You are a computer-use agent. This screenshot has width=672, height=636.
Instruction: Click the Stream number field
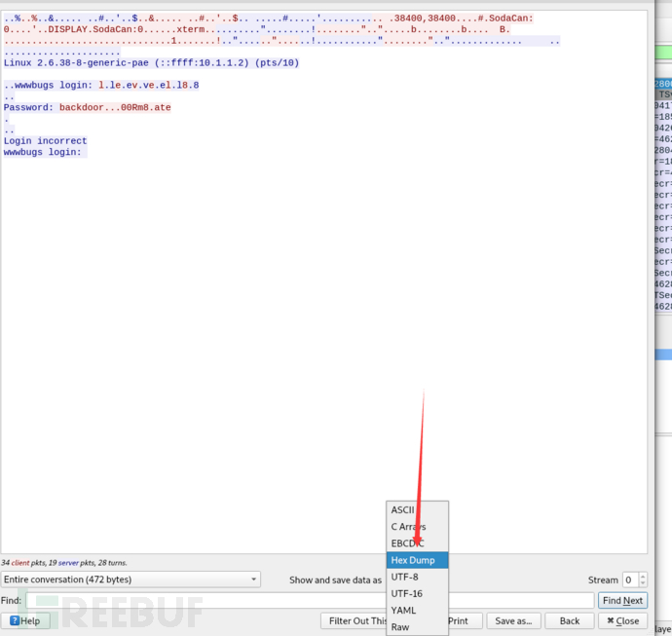click(x=630, y=580)
